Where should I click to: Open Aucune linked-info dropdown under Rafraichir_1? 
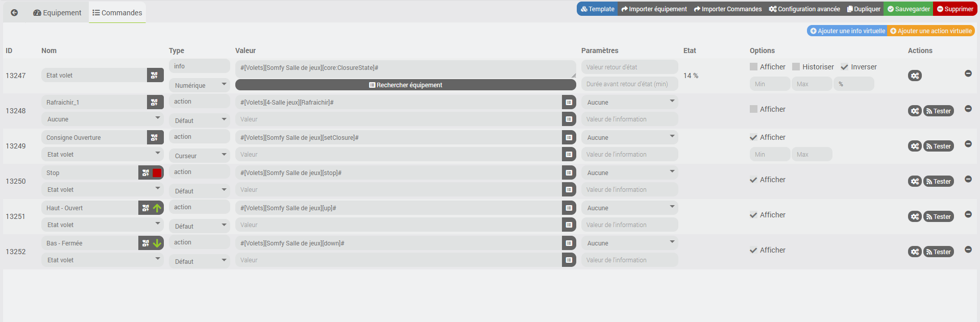(102, 119)
